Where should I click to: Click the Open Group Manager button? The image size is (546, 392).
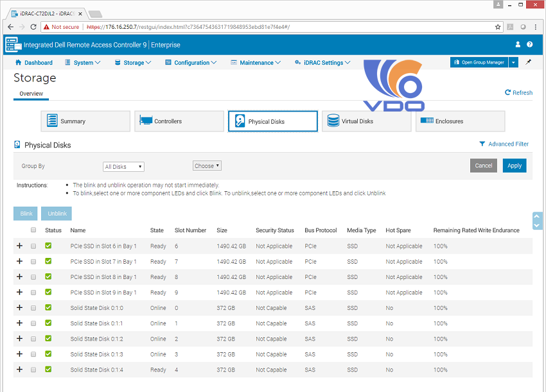pos(479,62)
